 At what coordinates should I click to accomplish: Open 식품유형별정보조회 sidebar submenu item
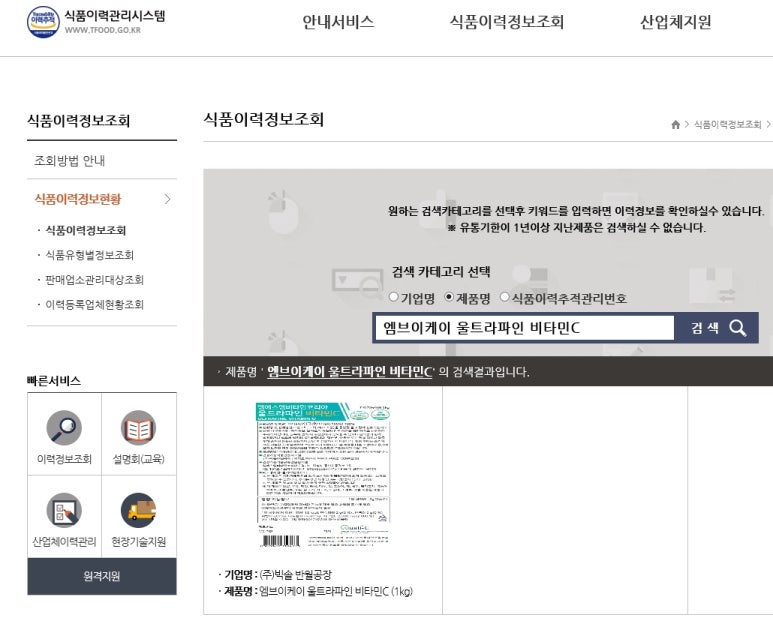click(90, 255)
